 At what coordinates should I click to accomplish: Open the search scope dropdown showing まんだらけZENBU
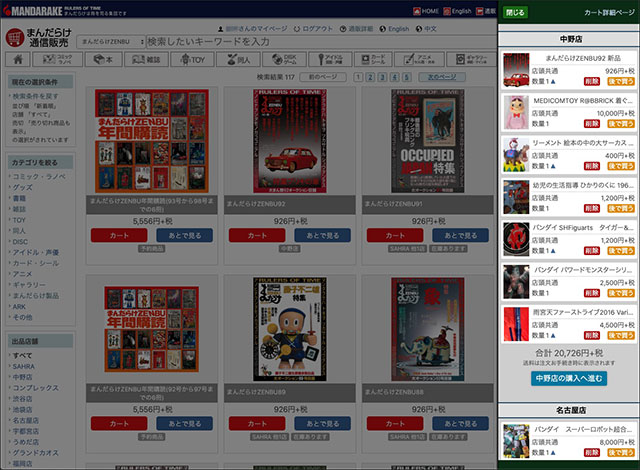pyautogui.click(x=111, y=42)
